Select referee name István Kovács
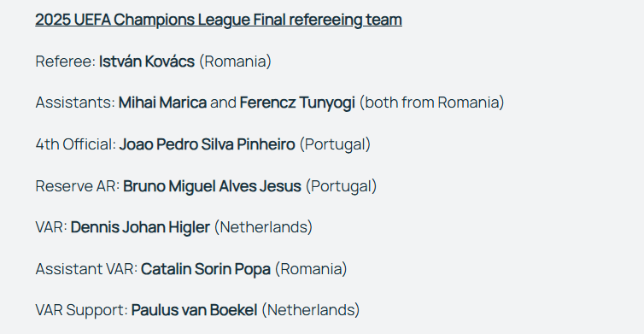Image resolution: width=644 pixels, height=334 pixels. coord(147,62)
